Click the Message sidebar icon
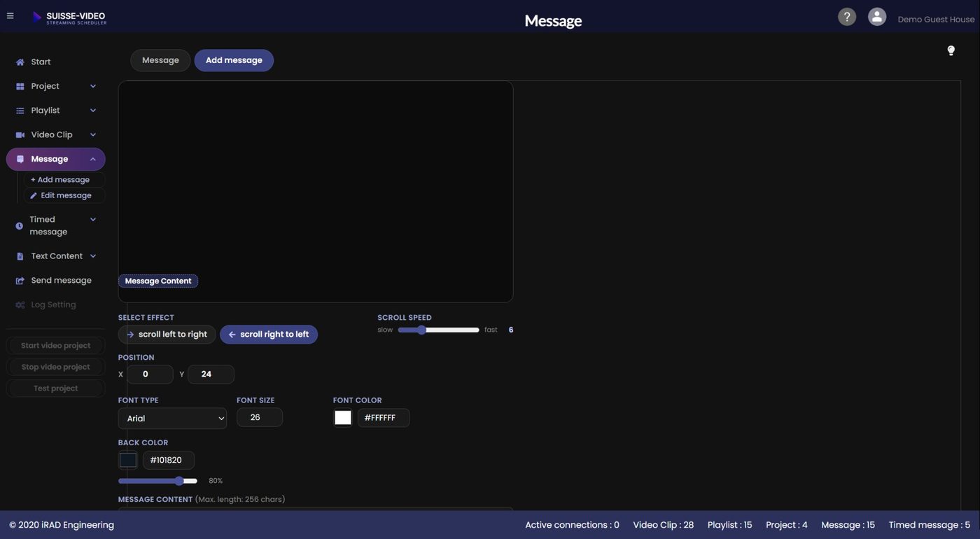Screen dimensions: 980x539 pos(20,160)
